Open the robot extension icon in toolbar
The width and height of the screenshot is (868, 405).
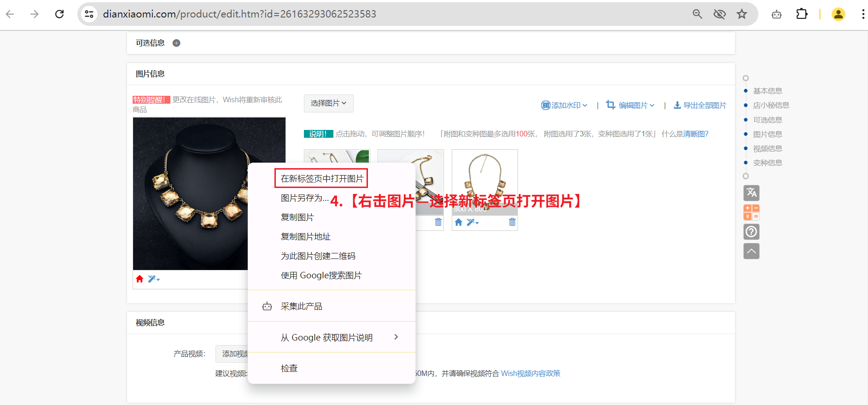(x=776, y=14)
